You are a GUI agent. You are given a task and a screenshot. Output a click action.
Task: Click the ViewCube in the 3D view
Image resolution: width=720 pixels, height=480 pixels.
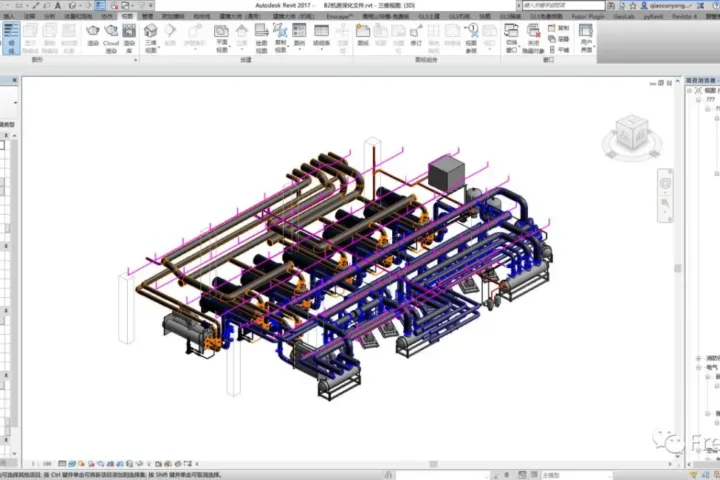(632, 134)
